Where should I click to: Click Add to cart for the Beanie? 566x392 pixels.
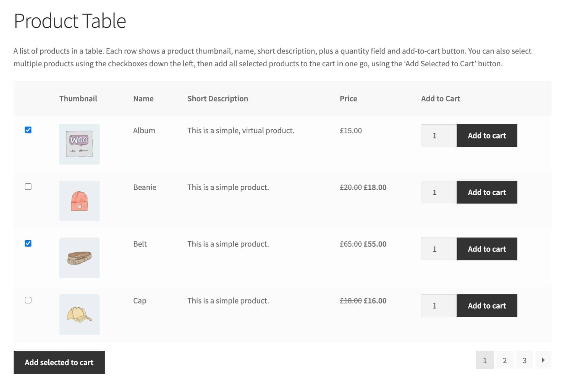(x=487, y=192)
